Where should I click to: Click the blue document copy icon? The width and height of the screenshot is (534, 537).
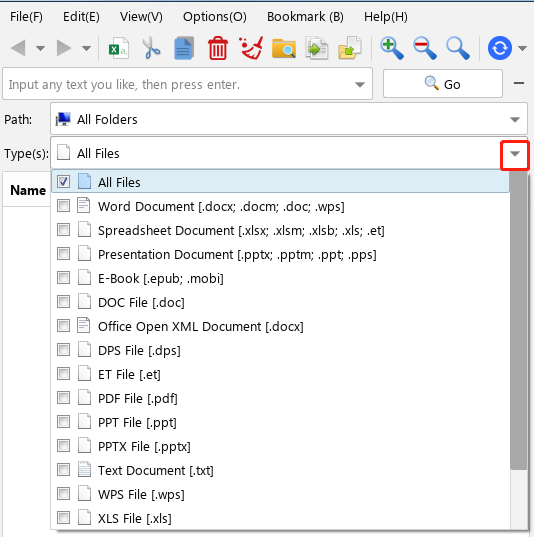(184, 48)
